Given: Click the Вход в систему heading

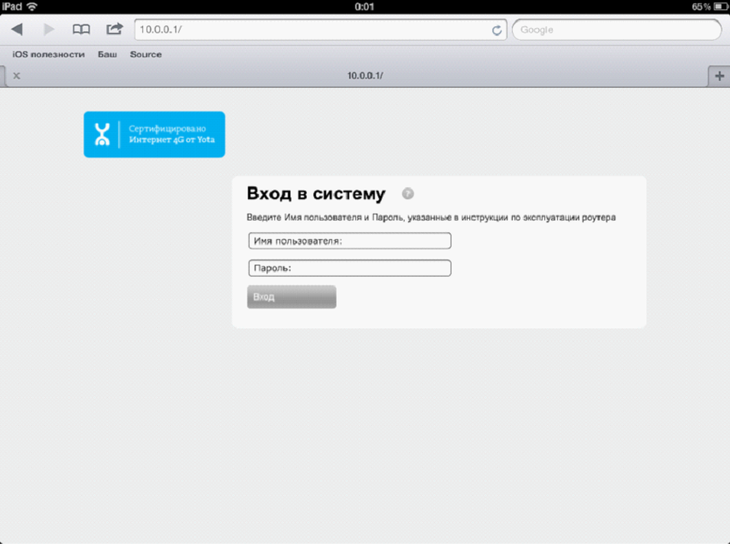Looking at the screenshot, I should [x=316, y=193].
